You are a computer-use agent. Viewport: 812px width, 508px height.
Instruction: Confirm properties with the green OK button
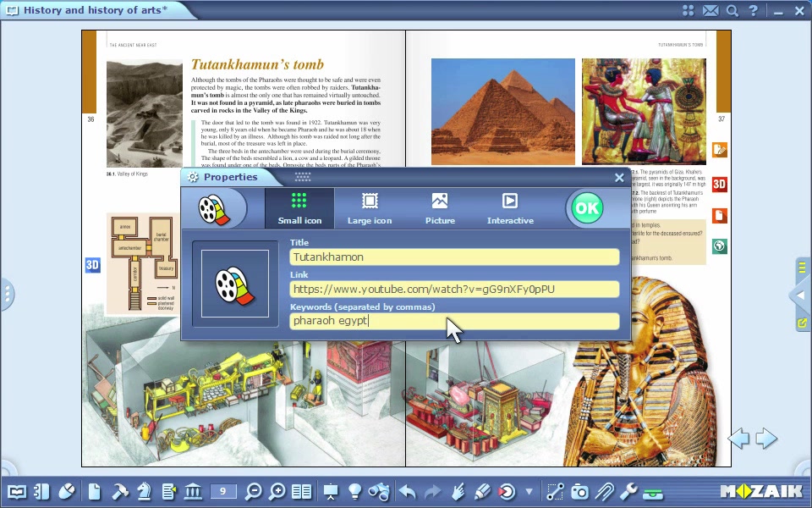pyautogui.click(x=587, y=208)
